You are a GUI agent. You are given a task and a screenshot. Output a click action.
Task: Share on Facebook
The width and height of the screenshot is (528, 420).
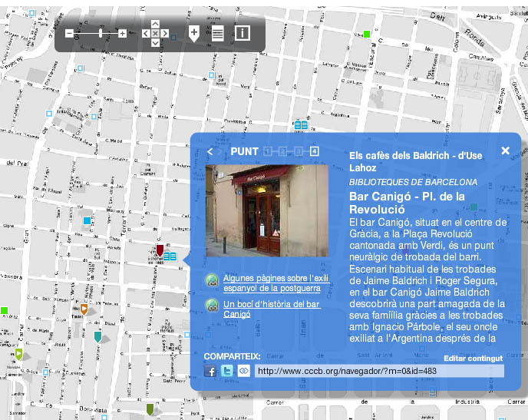click(210, 371)
